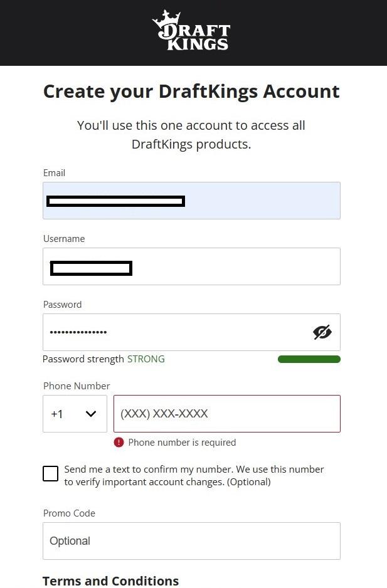
Task: Click the STRONG password strength text
Action: pos(146,359)
